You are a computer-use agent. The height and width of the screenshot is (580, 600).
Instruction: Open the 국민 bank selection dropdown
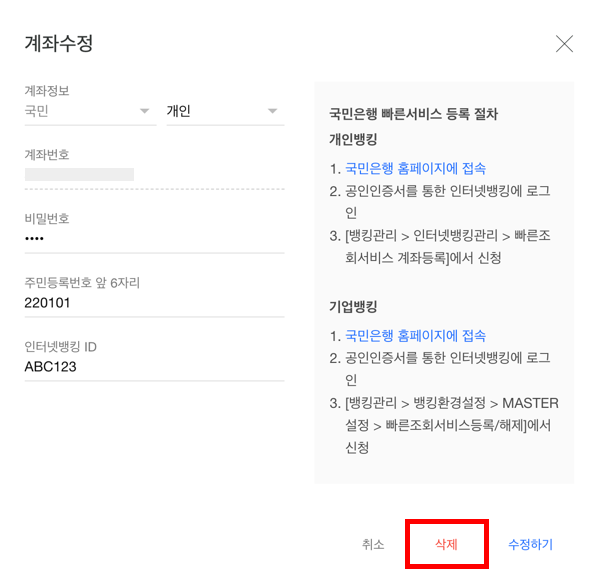click(x=89, y=110)
